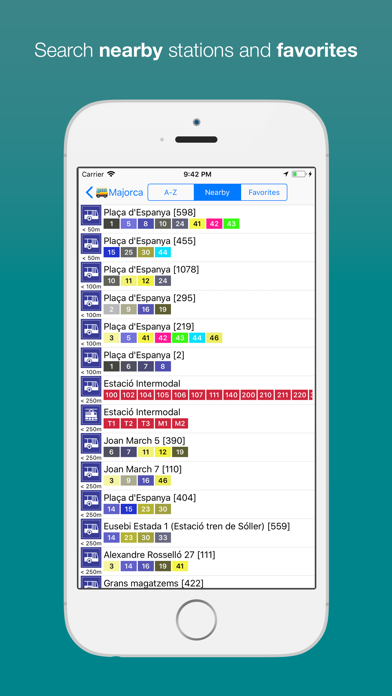392x696 pixels.
Task: Tap bus icon for Plaça d'Espanya [598]
Action: (91, 215)
